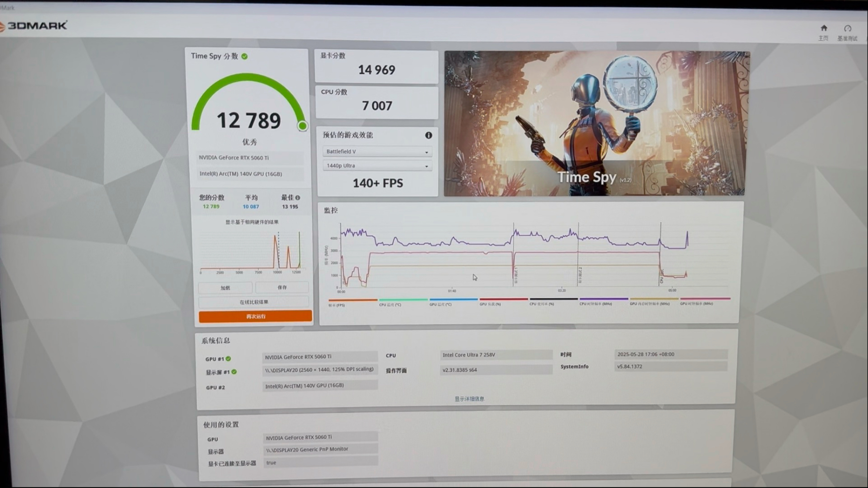Click the GPU #2 Intel Arc 140V field
868x488 pixels.
(320, 385)
